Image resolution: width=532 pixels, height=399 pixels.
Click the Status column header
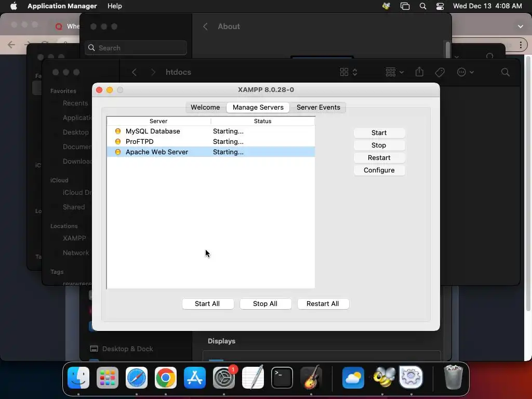(262, 121)
